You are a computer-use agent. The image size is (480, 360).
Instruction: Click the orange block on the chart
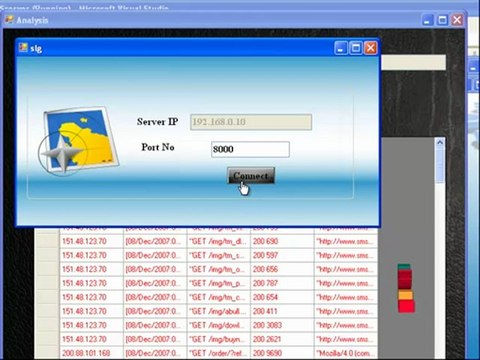[x=406, y=295]
